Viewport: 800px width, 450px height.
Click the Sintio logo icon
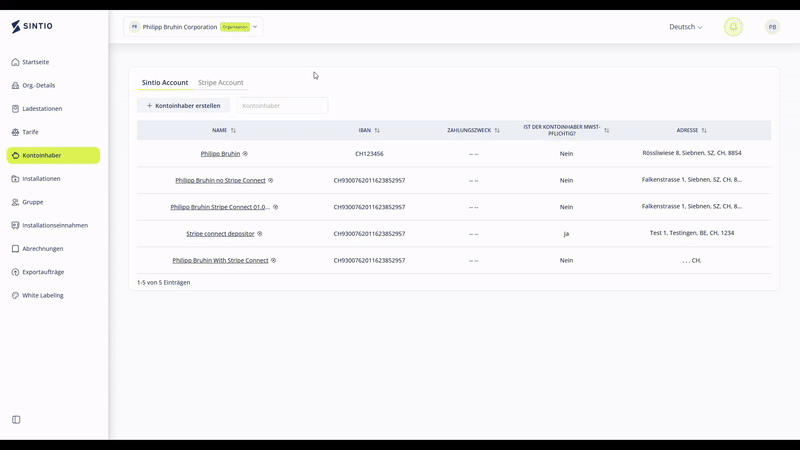[16, 27]
